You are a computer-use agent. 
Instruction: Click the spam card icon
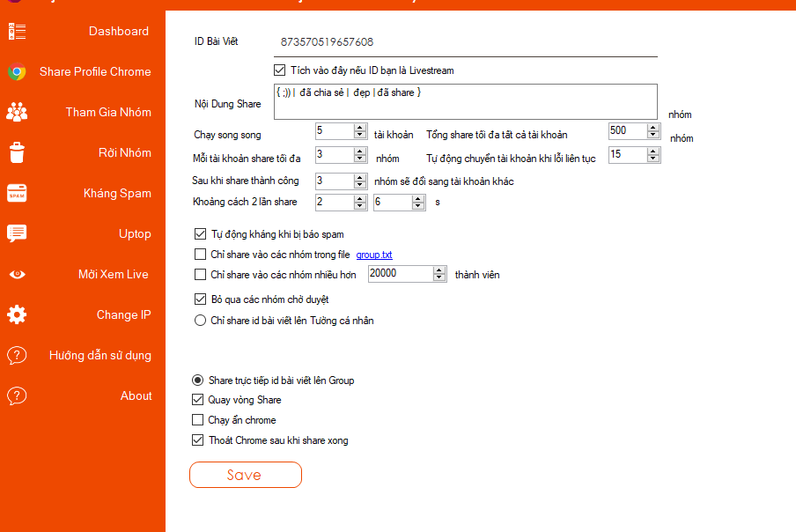(17, 194)
